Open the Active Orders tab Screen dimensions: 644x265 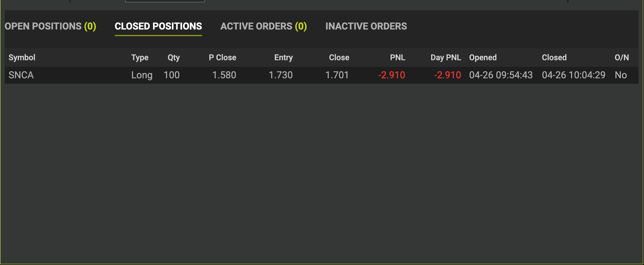tap(263, 26)
